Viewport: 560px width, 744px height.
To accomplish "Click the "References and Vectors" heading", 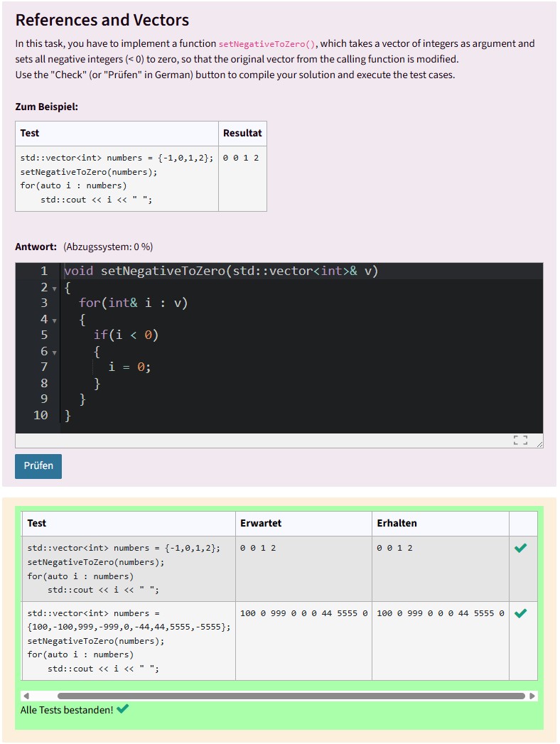I will (102, 20).
